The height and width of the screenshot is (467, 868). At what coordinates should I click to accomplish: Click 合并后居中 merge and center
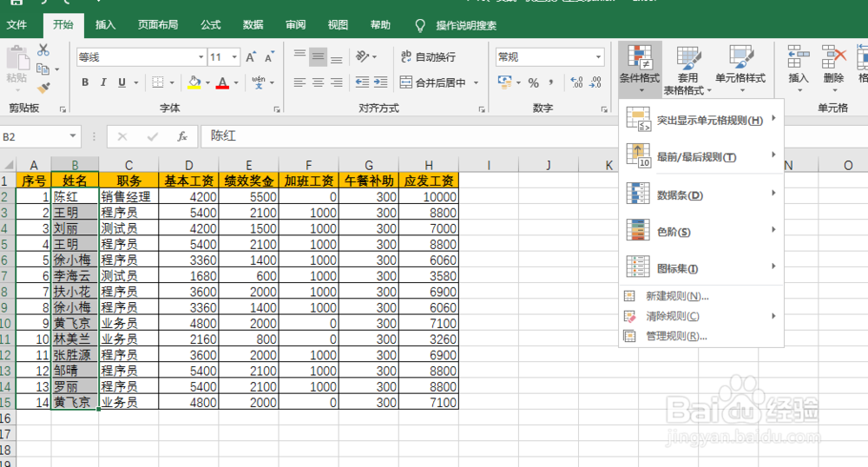[433, 82]
